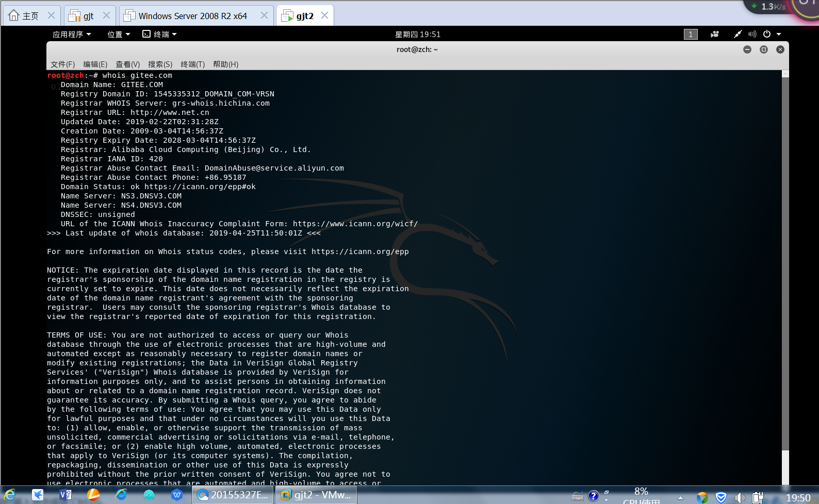
Task: Close the root@zch terminal window
Action: coord(780,49)
